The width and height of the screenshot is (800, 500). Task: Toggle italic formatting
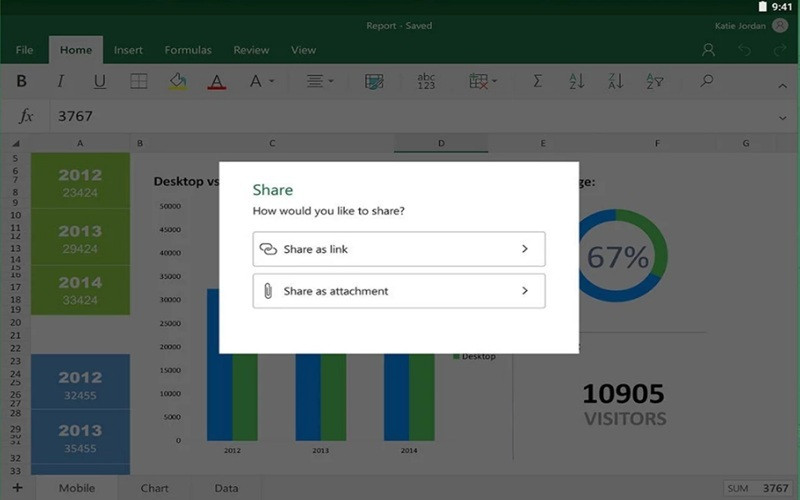pyautogui.click(x=60, y=81)
